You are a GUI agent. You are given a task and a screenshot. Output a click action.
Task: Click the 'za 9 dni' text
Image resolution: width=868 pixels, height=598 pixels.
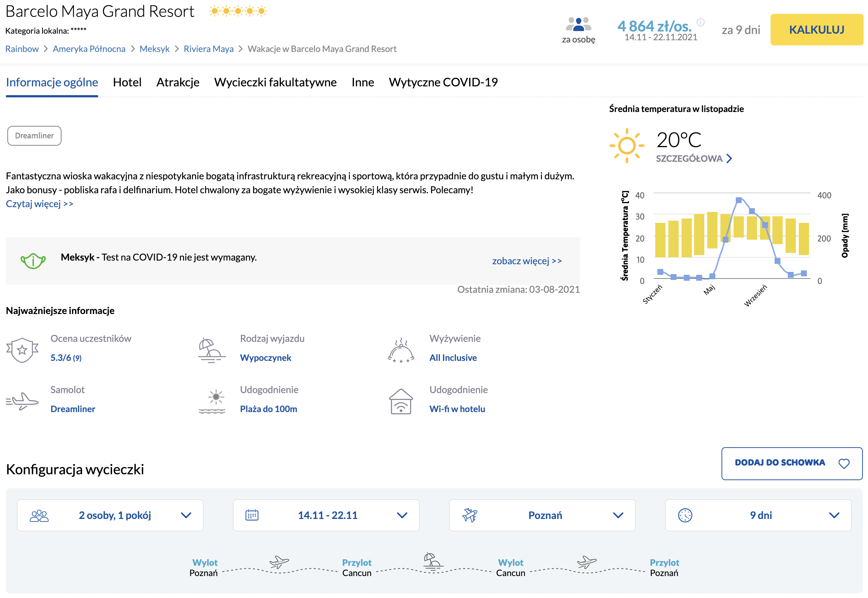coord(741,30)
